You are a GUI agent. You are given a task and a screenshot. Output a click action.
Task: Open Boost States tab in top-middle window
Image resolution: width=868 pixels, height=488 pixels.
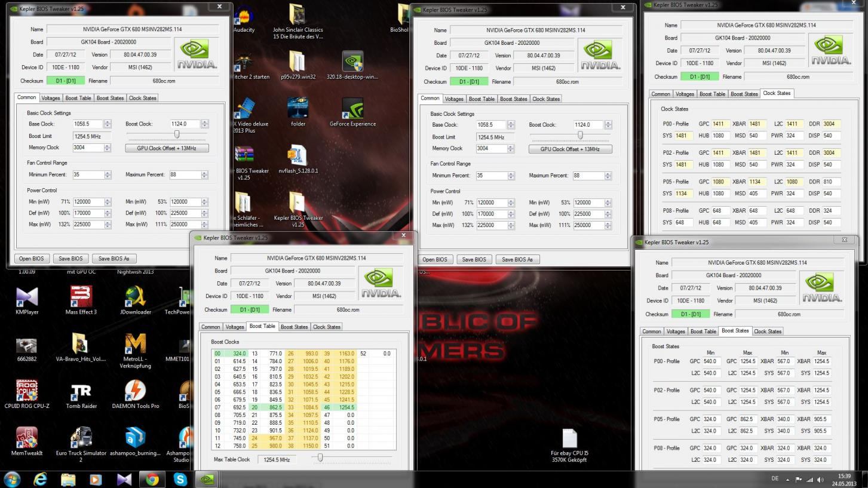pos(513,99)
